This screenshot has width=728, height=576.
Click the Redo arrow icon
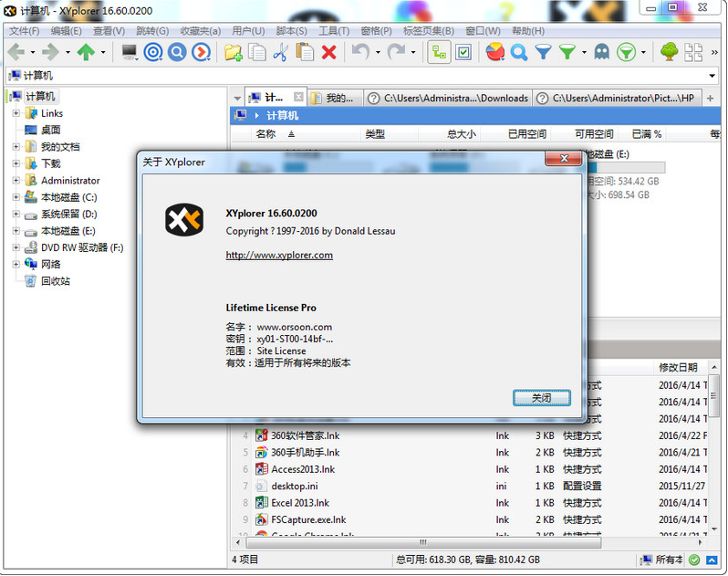[x=396, y=52]
